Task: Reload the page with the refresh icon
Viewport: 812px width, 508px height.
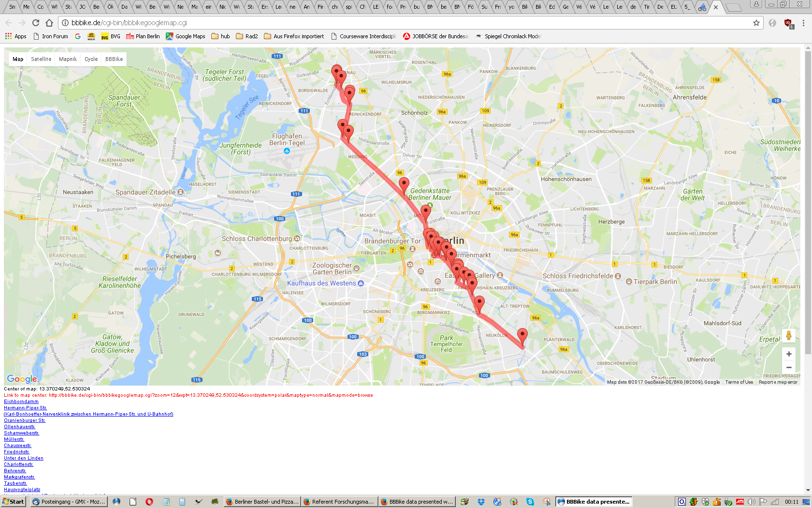Action: (36, 23)
